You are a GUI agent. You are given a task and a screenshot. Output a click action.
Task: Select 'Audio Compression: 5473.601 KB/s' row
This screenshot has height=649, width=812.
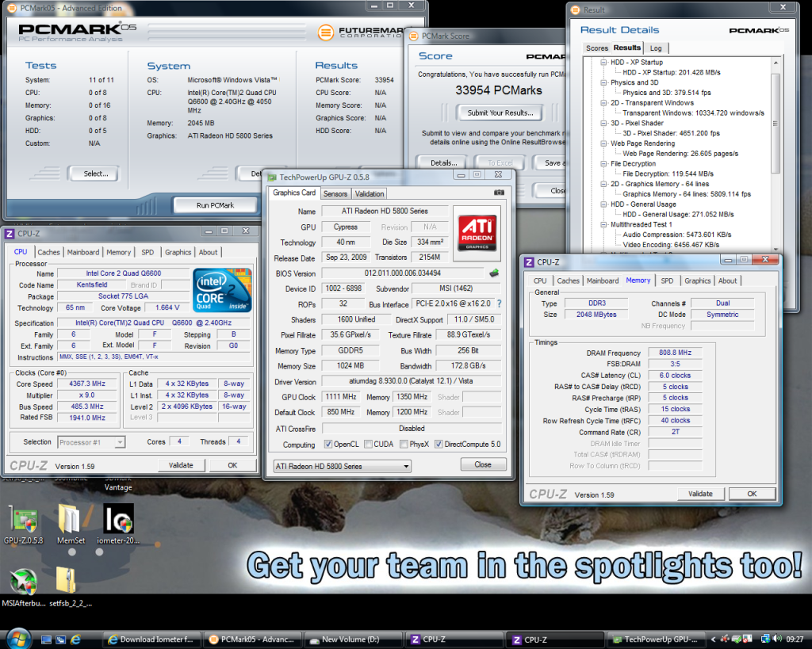677,235
